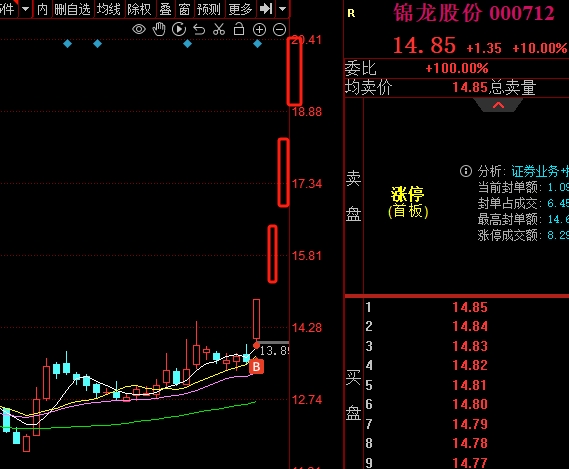The height and width of the screenshot is (469, 569).
Task: Zoom in with the plus circle icon
Action: [259, 29]
